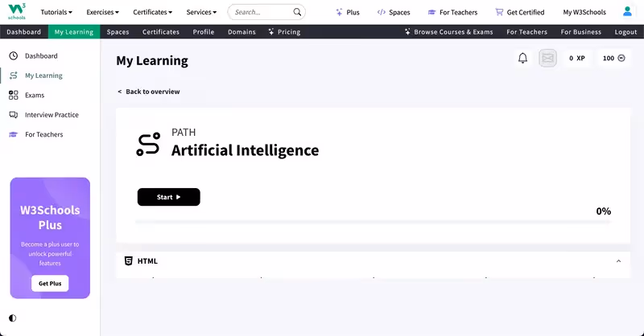Go Back to overview

pos(149,92)
